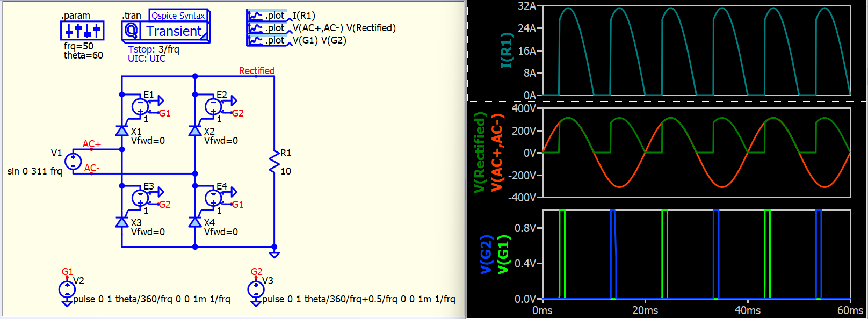
Task: Click the X1 thyristor symbol
Action: point(122,131)
